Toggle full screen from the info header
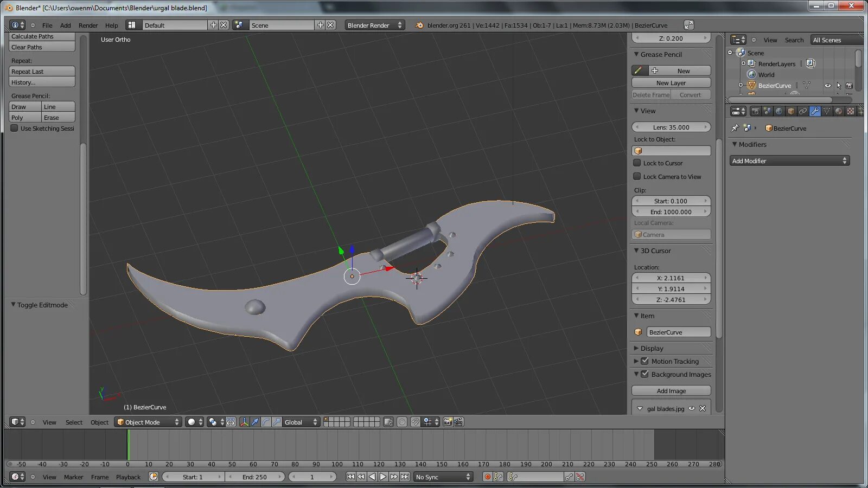 [x=688, y=25]
